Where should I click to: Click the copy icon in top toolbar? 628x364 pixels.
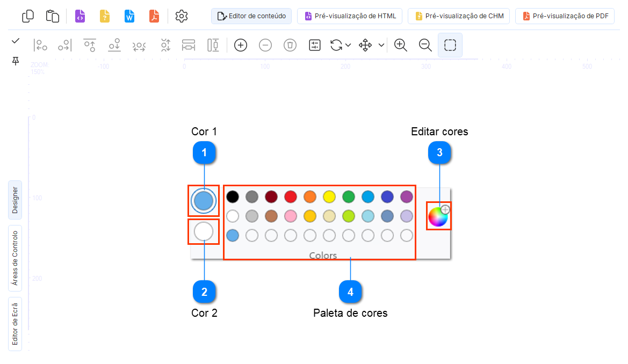[x=28, y=16]
